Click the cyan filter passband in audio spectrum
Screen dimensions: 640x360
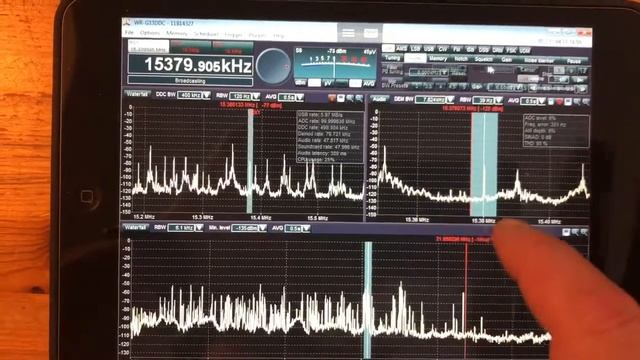tap(484, 164)
